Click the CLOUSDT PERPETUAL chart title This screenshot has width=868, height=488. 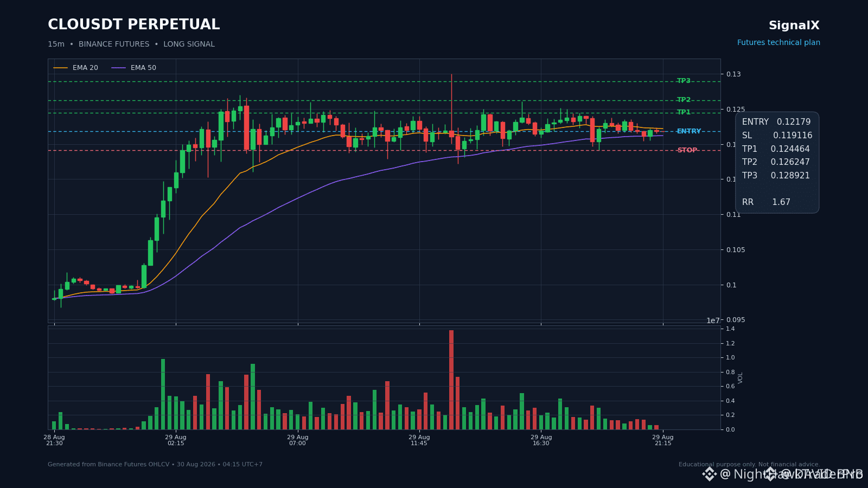(x=134, y=25)
